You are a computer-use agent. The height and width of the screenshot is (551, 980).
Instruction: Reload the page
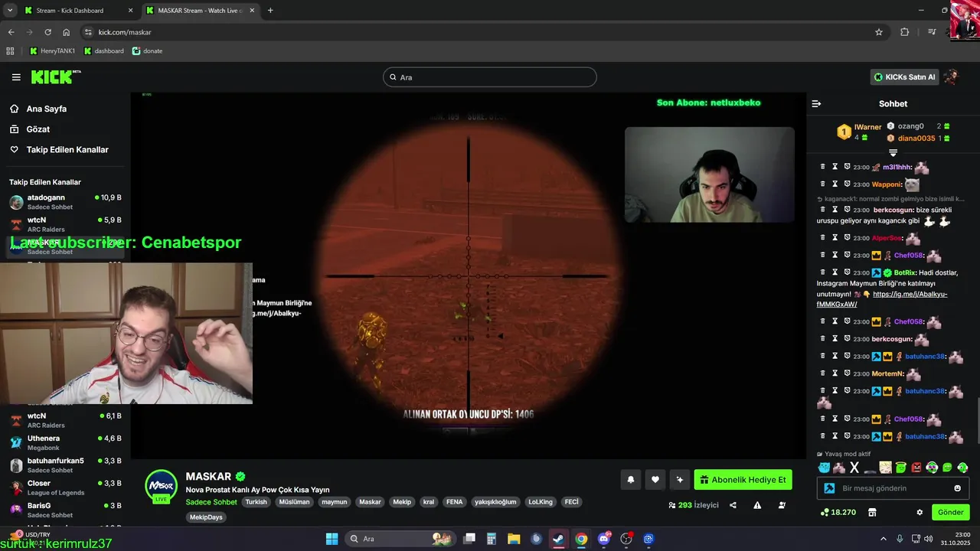tap(47, 32)
